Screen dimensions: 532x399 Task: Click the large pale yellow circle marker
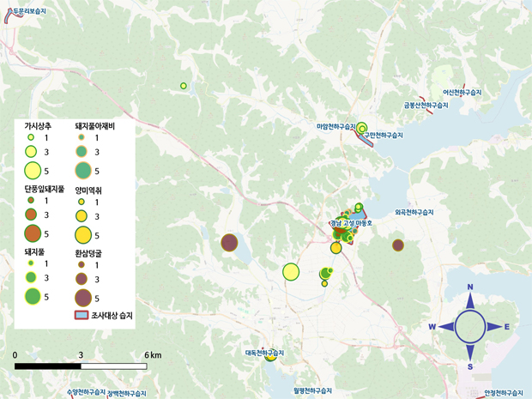(291, 272)
